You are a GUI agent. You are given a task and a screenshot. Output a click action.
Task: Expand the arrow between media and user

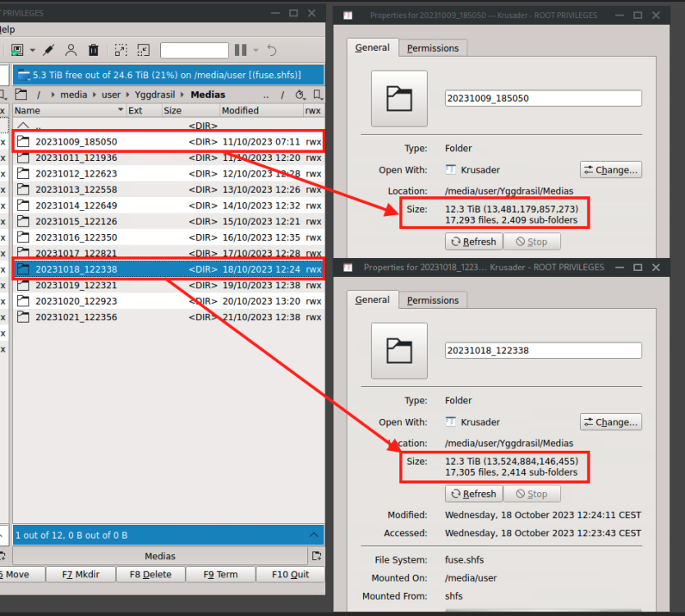94,94
